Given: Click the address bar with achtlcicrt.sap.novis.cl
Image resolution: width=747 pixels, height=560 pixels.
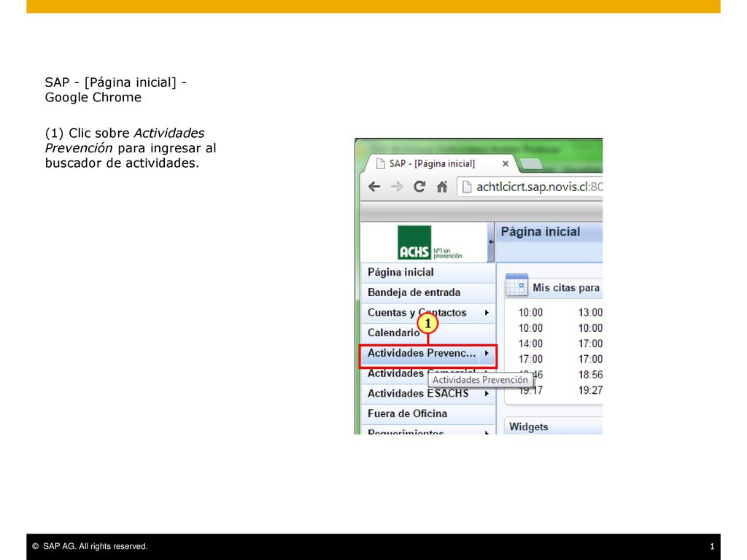Looking at the screenshot, I should (x=530, y=187).
